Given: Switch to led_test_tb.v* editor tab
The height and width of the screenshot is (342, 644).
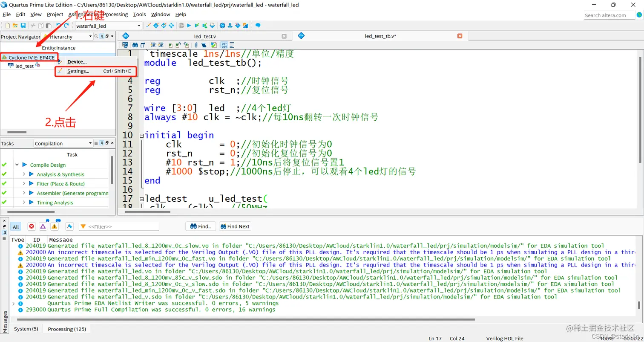Looking at the screenshot, I should coord(380,36).
